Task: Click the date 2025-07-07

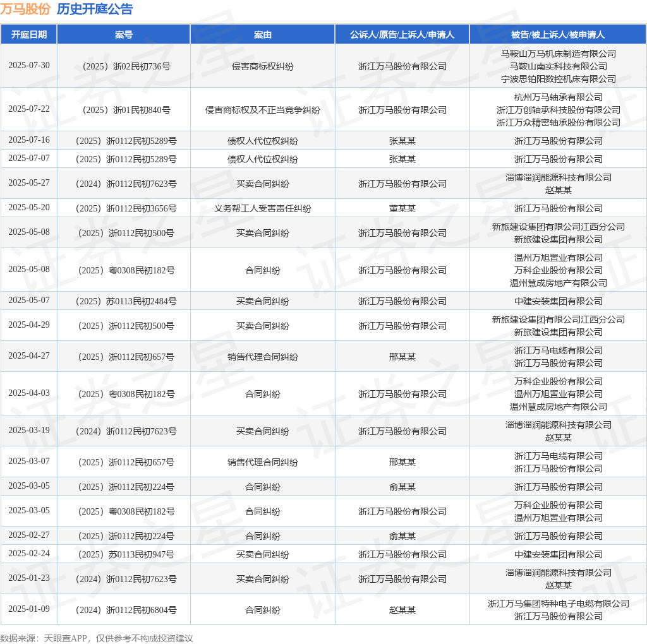Action: [29, 158]
